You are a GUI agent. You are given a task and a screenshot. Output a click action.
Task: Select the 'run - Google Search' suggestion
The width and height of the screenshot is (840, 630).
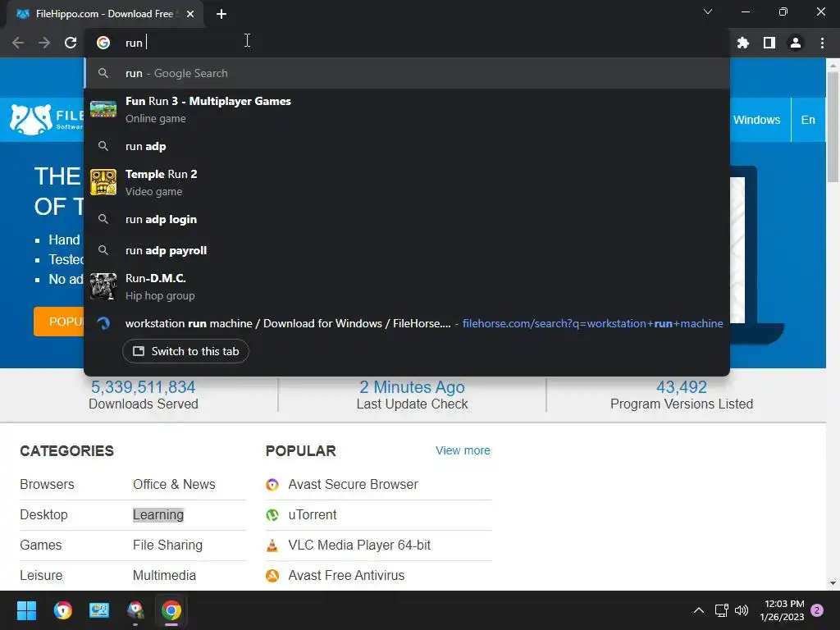[x=407, y=73]
